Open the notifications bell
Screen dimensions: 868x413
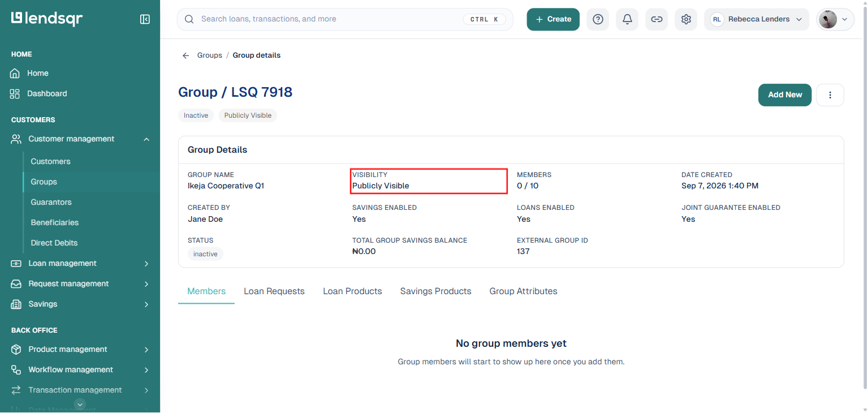627,19
